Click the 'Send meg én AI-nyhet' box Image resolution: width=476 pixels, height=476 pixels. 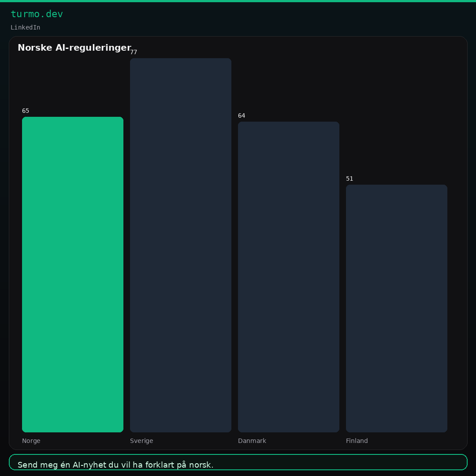[238, 462]
